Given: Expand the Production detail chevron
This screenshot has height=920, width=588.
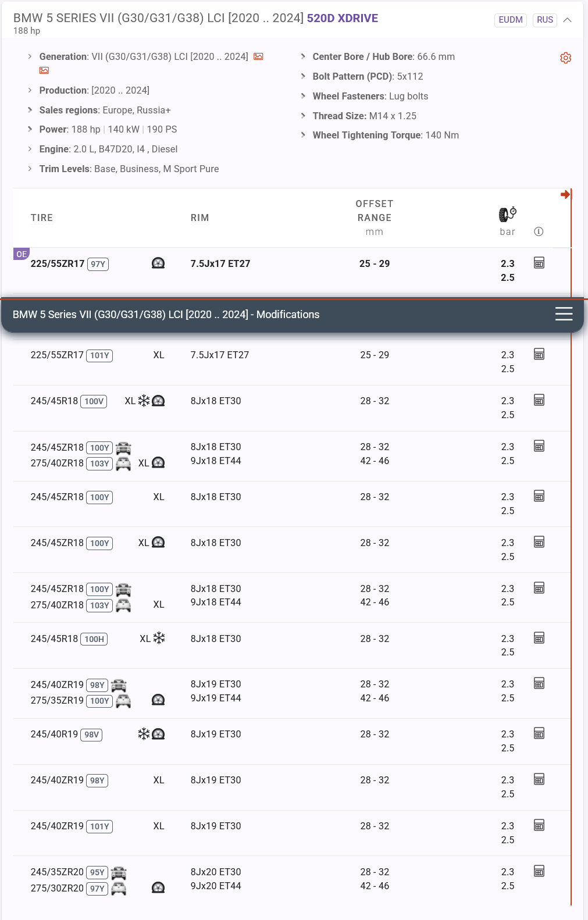Looking at the screenshot, I should pyautogui.click(x=30, y=90).
